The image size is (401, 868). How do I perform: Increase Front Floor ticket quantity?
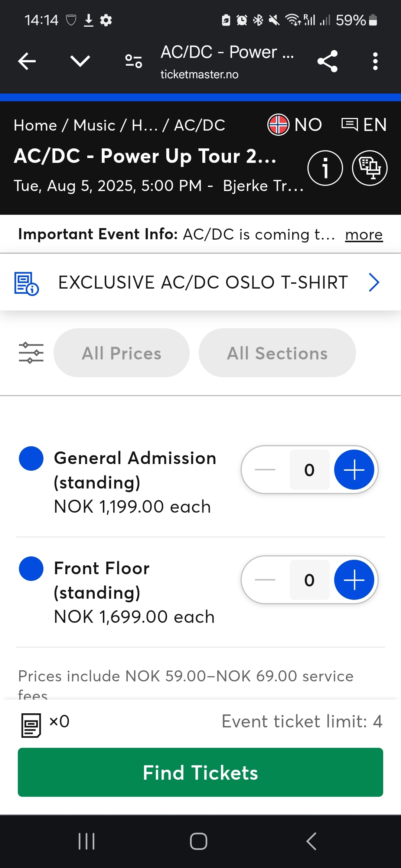(354, 580)
